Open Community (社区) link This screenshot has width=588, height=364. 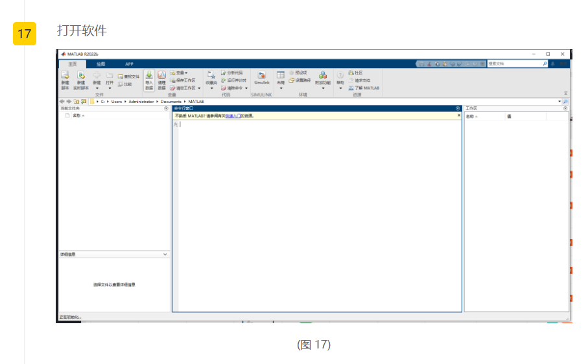point(355,73)
